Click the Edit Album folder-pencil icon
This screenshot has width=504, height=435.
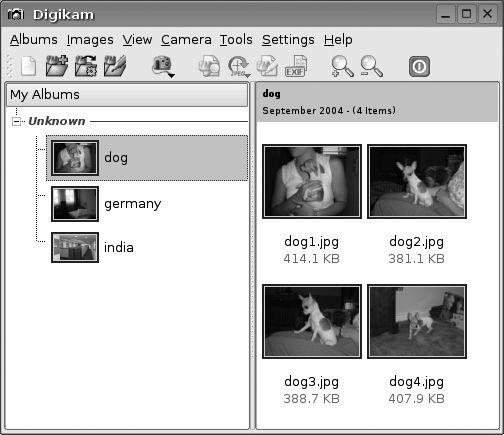click(115, 66)
